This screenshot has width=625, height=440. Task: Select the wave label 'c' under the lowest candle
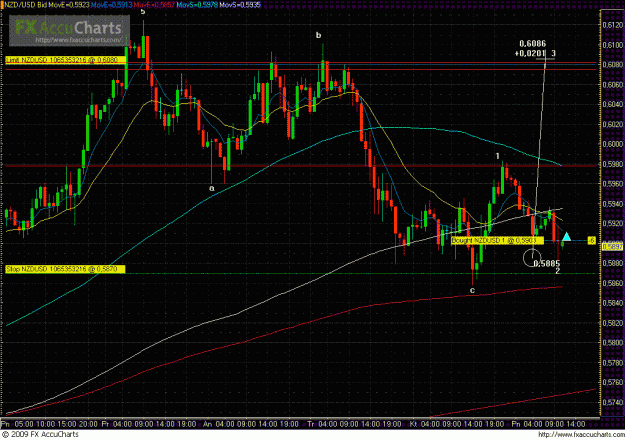(472, 291)
